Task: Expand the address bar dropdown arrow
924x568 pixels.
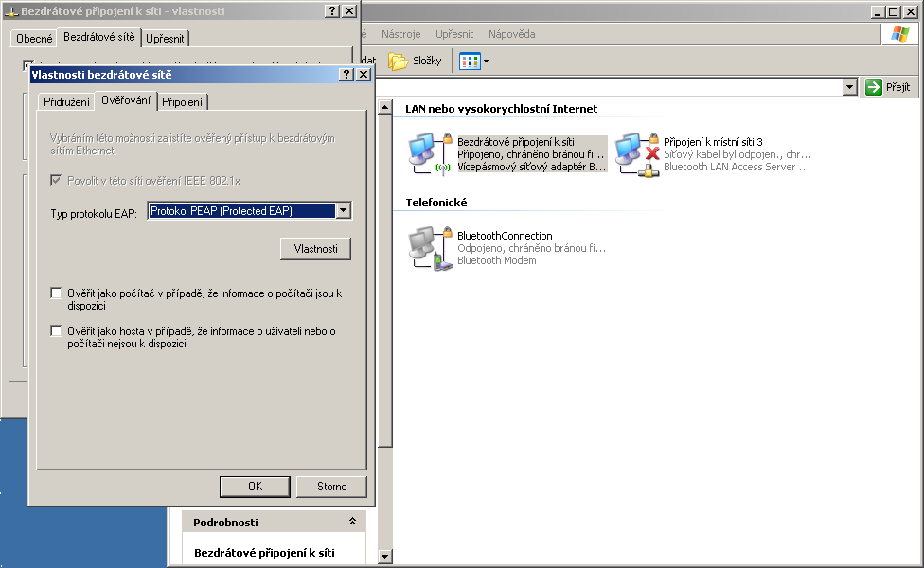Action: [x=850, y=87]
